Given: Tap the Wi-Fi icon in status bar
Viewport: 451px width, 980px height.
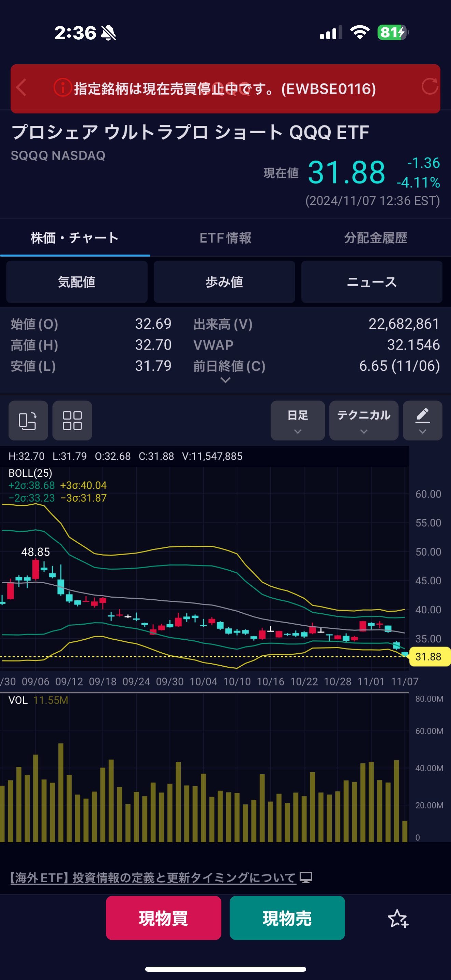Looking at the screenshot, I should click(360, 32).
